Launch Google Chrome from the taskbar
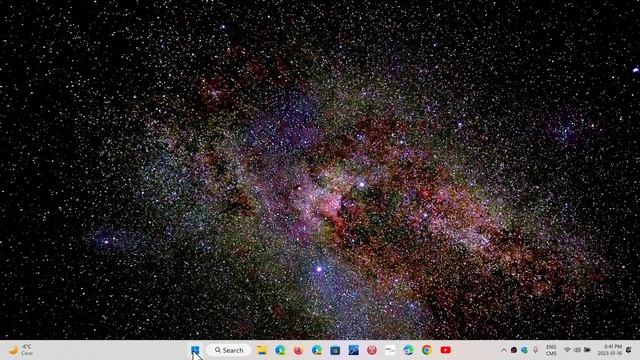The width and height of the screenshot is (640, 360). (x=427, y=350)
